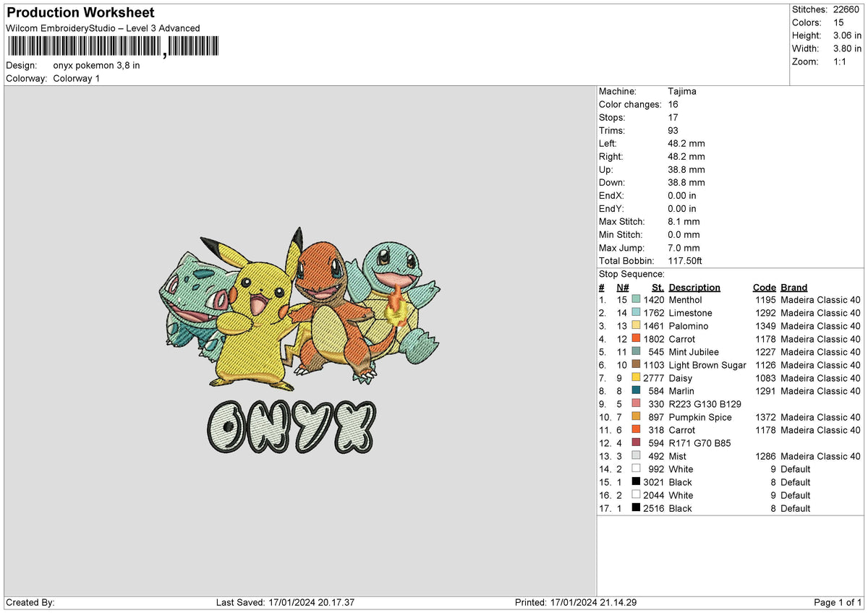Click the Up value 38.8 mm

686,170
